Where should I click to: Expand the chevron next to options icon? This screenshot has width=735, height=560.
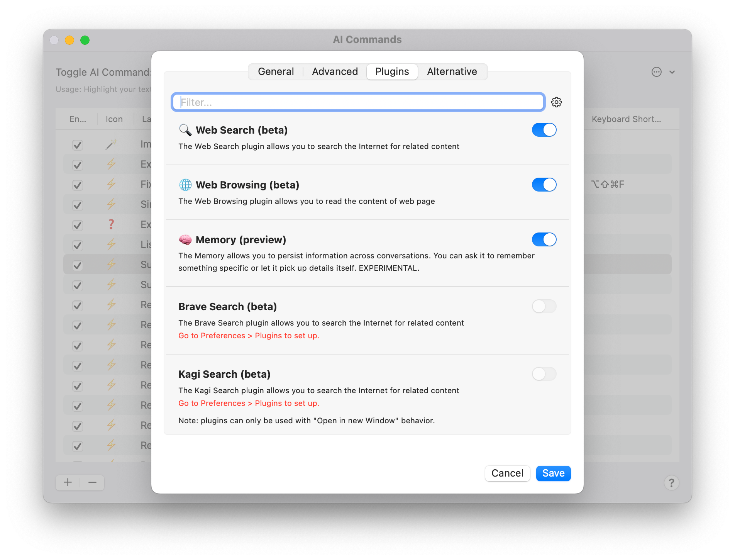click(672, 72)
